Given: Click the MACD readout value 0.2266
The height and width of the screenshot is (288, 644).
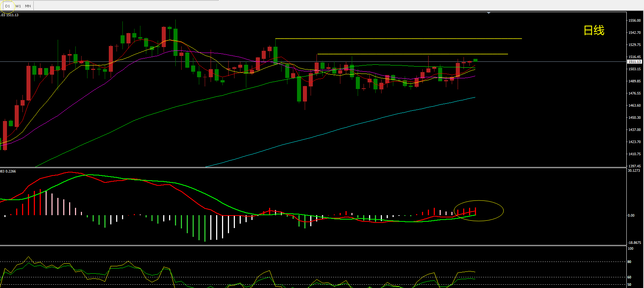Looking at the screenshot, I should point(11,171).
